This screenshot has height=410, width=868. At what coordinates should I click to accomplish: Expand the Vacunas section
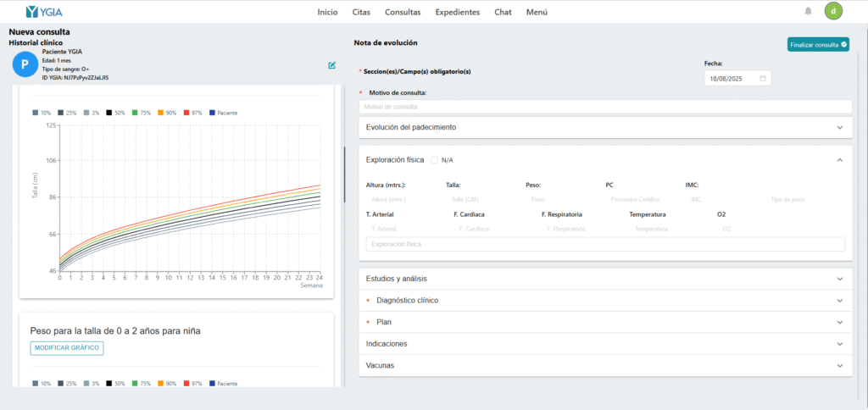[605, 366]
